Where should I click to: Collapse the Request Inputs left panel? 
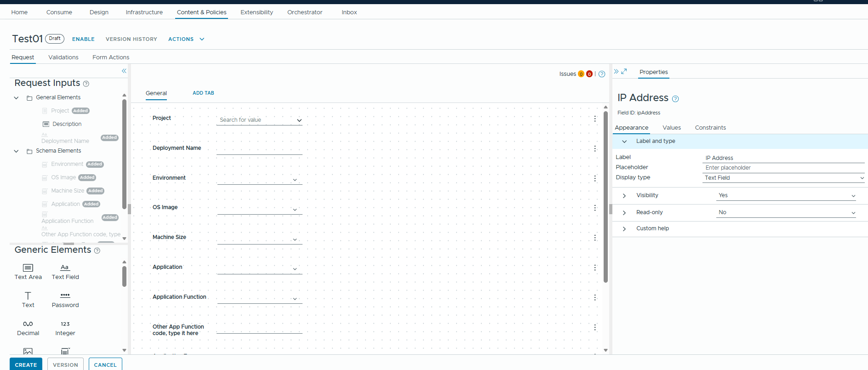(124, 71)
